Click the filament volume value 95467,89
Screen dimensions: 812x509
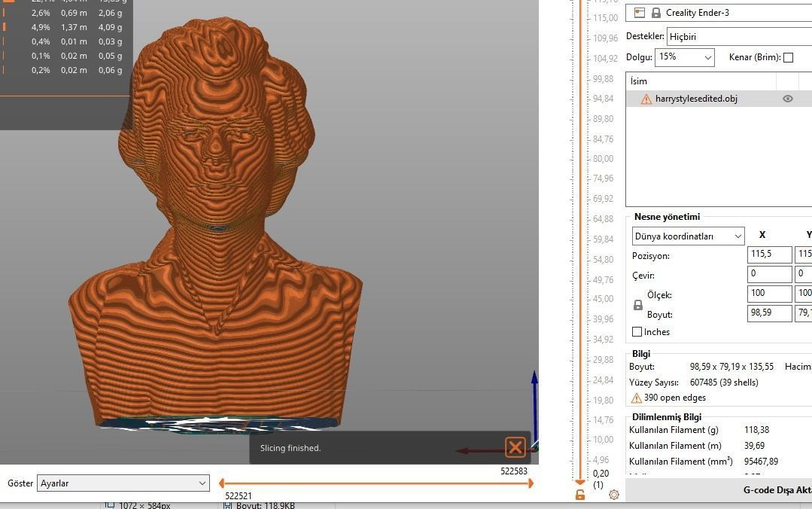pos(762,462)
